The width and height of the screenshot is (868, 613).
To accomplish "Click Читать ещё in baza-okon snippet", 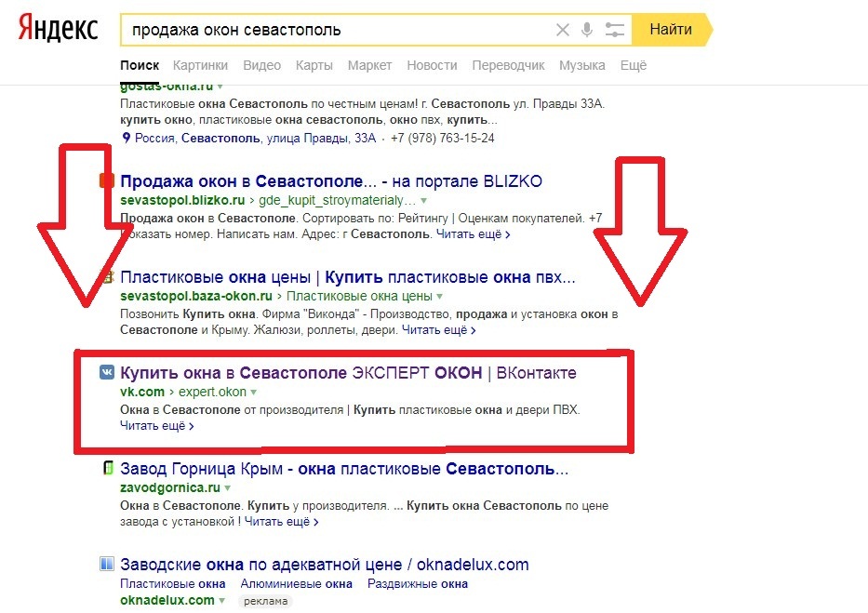I will coord(438,329).
